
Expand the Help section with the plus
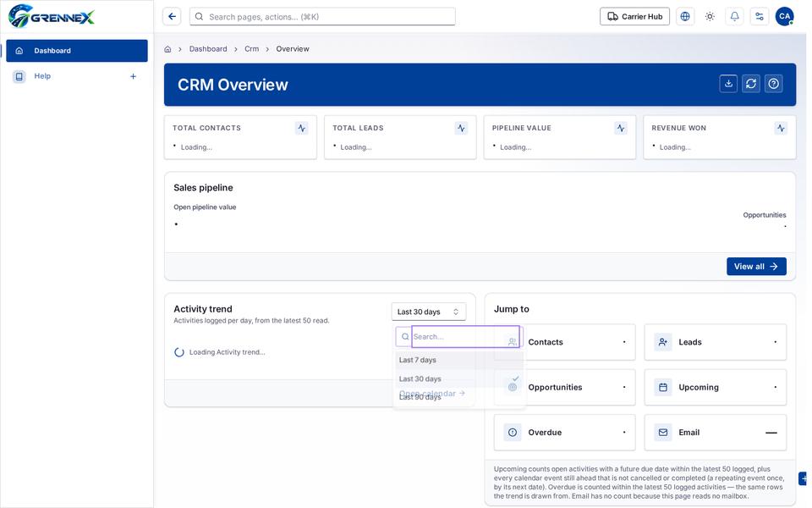pos(133,76)
